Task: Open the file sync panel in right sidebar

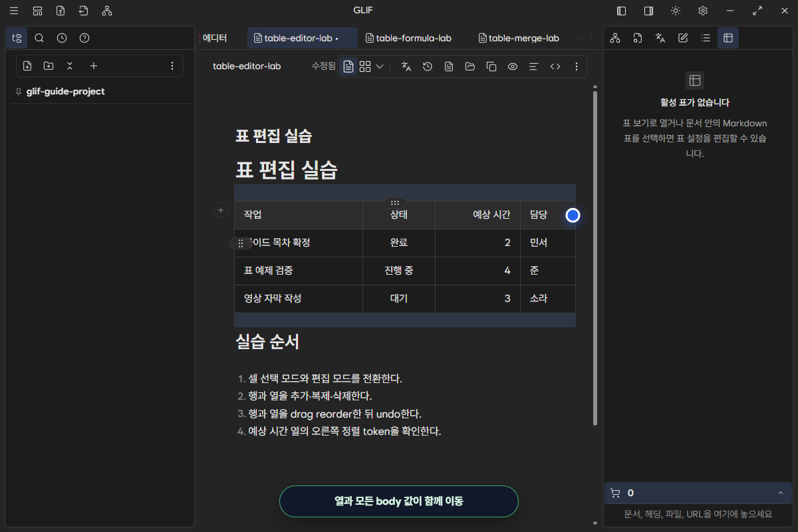Action: pos(638,38)
